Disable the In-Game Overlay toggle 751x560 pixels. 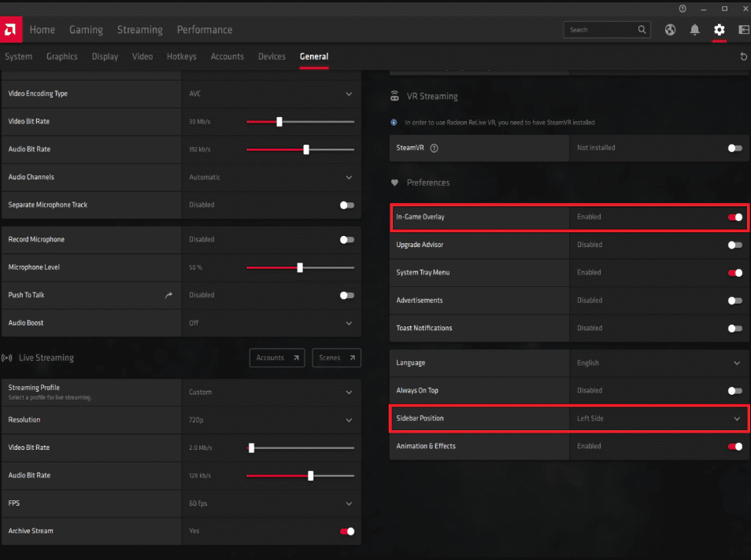pos(734,217)
